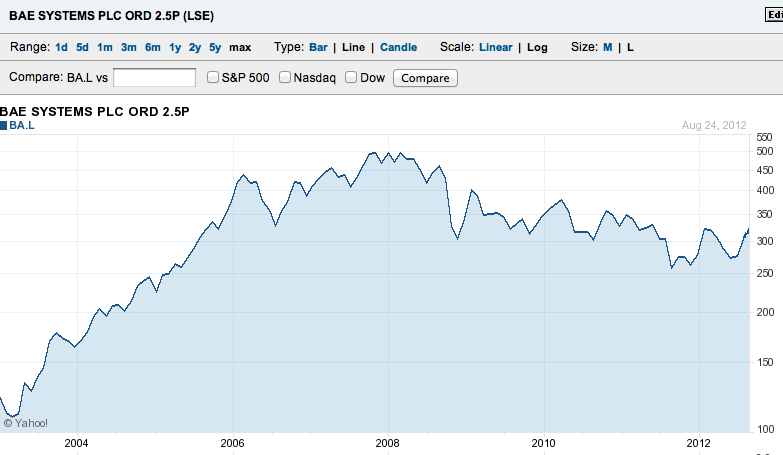Click the compare symbol input field
This screenshot has height=455, width=783.
click(154, 78)
